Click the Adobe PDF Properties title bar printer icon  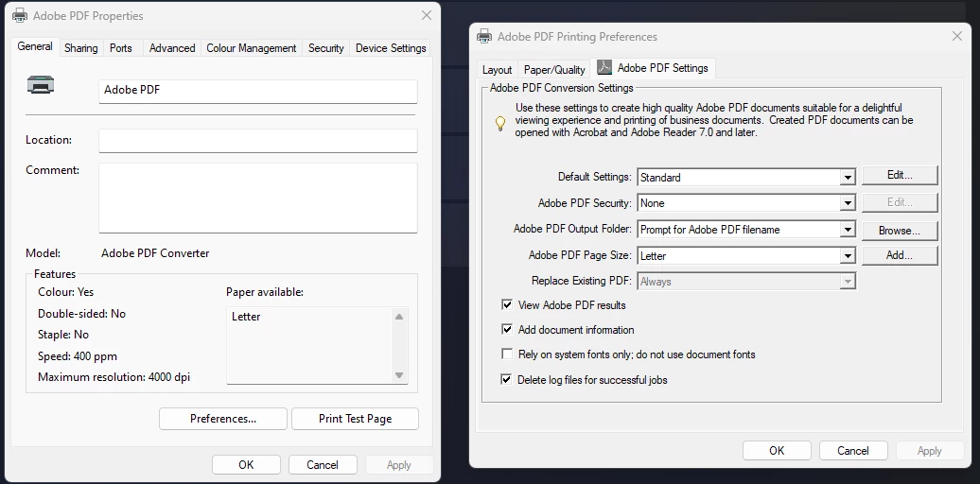pos(20,16)
